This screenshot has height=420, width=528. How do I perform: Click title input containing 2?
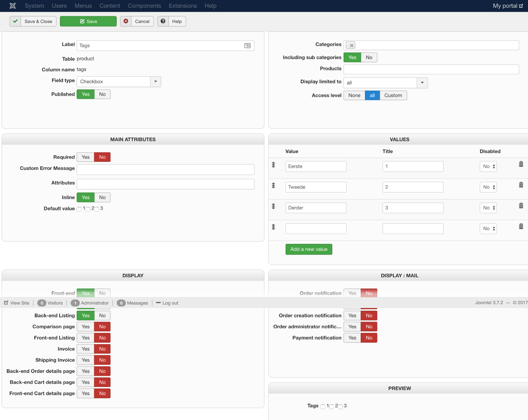(x=413, y=187)
